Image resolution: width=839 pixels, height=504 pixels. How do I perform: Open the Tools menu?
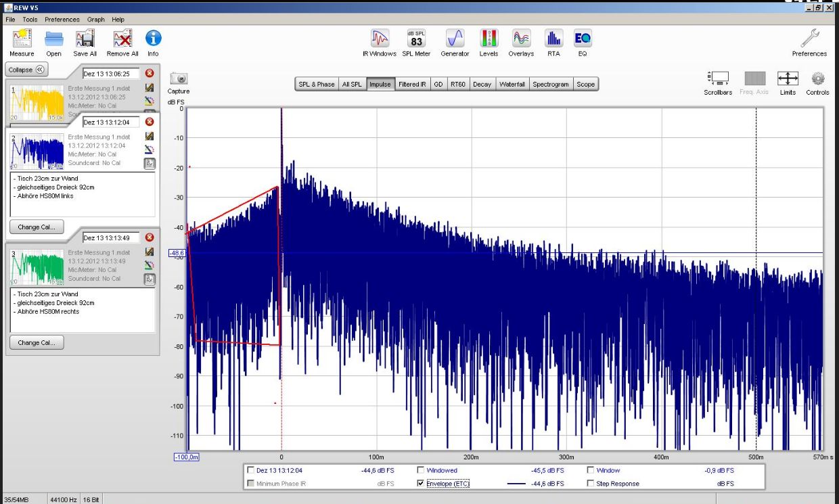[30, 20]
